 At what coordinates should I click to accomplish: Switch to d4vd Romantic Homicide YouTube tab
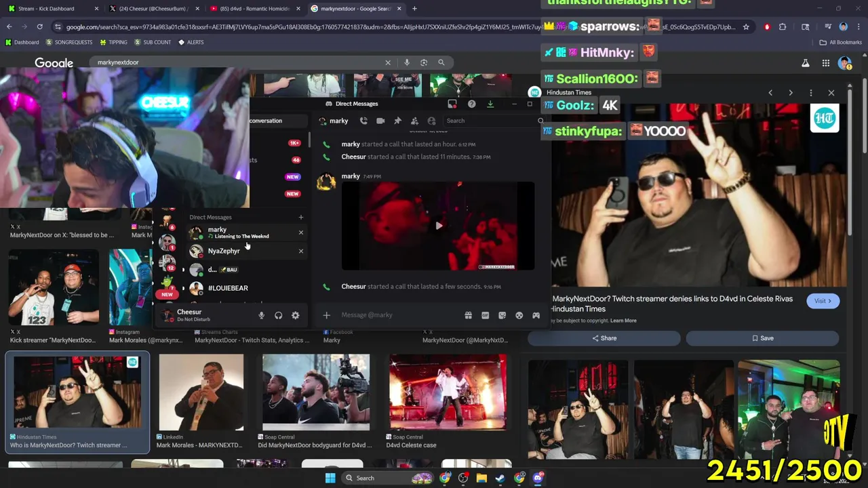click(x=255, y=9)
